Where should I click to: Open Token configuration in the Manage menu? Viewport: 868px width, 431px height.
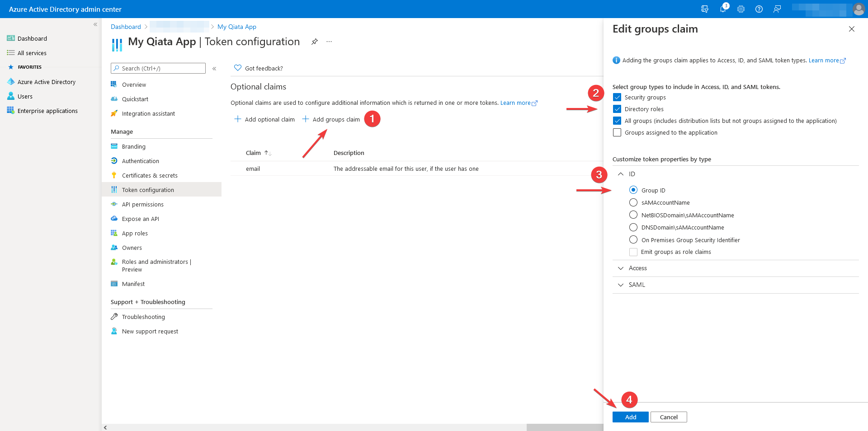point(147,190)
